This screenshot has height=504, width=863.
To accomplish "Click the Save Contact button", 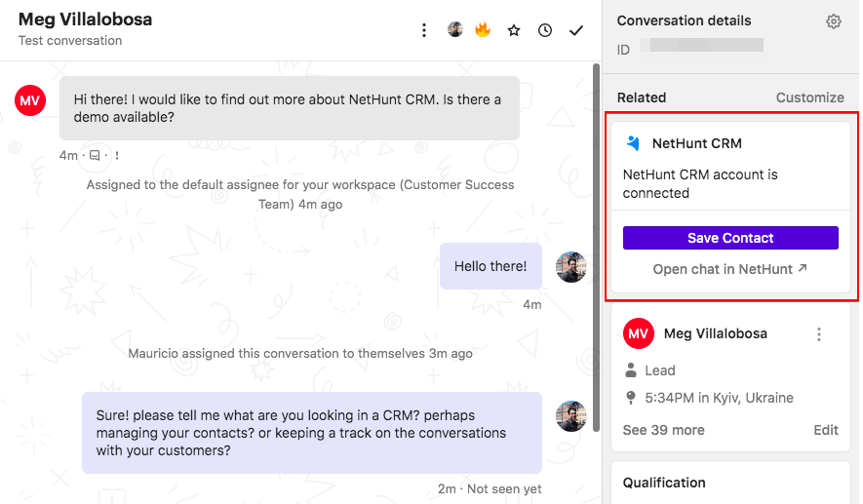I will tap(730, 238).
